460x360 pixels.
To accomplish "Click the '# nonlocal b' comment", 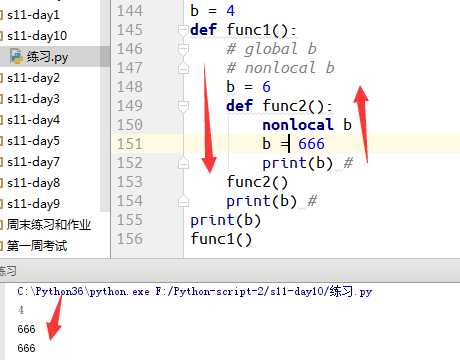I will point(281,68).
